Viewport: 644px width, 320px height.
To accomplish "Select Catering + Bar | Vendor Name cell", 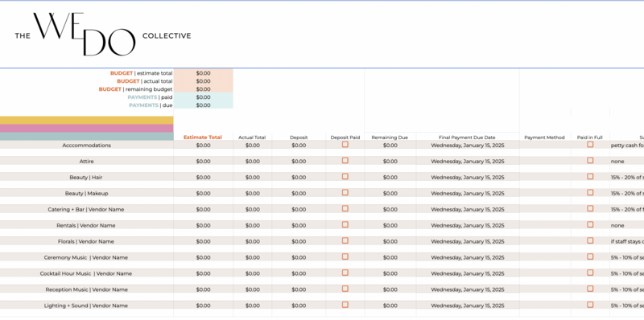I will (87, 209).
